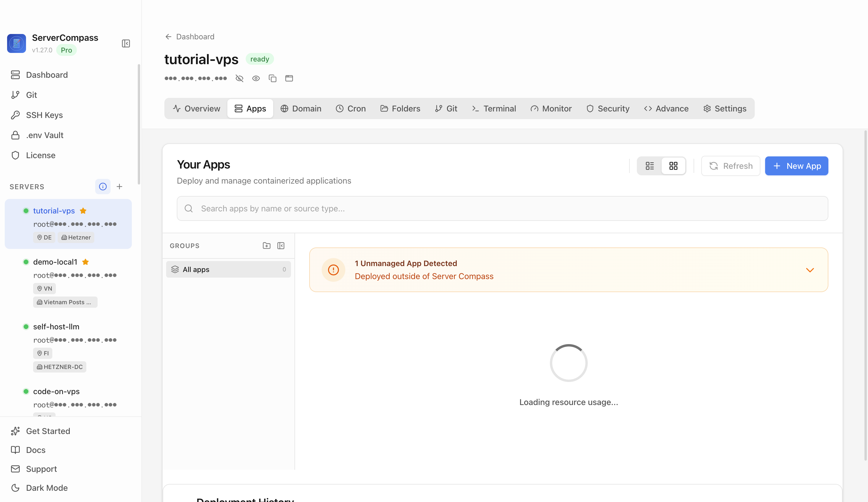868x502 pixels.
Task: Open Git in the left sidebar
Action: click(x=24, y=95)
